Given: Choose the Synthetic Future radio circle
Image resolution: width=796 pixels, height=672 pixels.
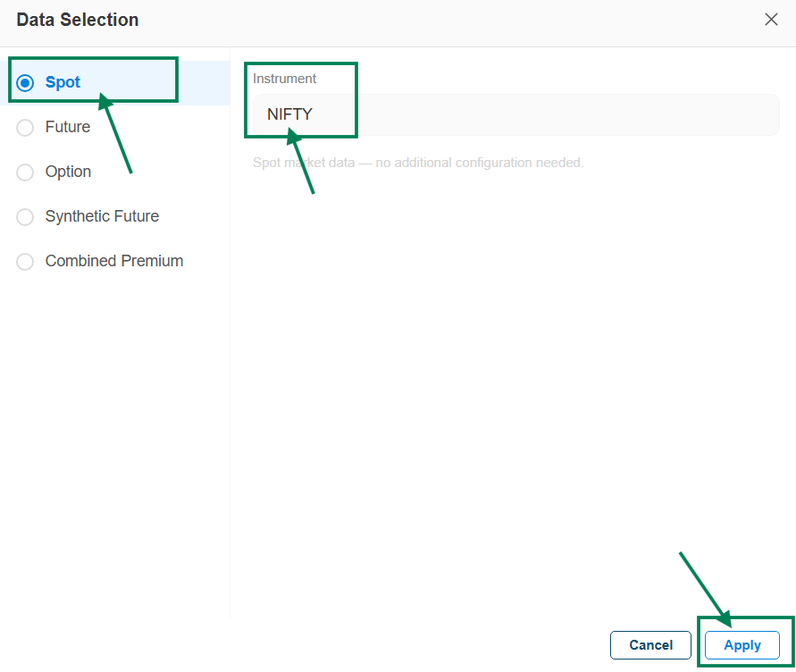Looking at the screenshot, I should click(x=26, y=217).
